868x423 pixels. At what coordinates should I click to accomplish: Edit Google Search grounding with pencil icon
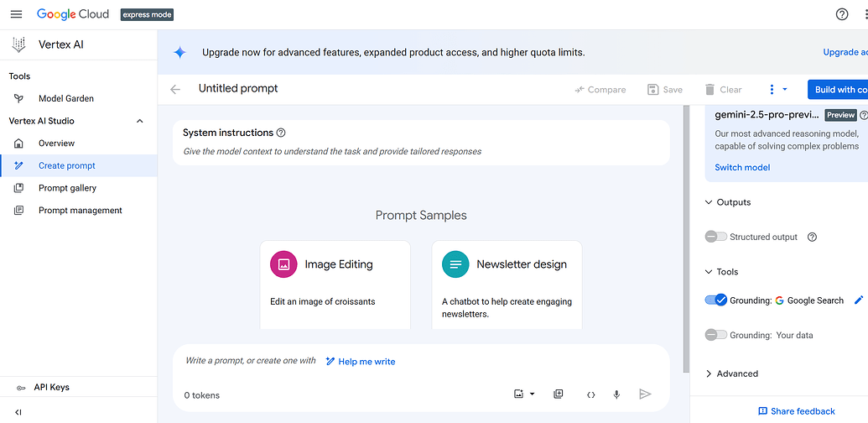(x=859, y=300)
